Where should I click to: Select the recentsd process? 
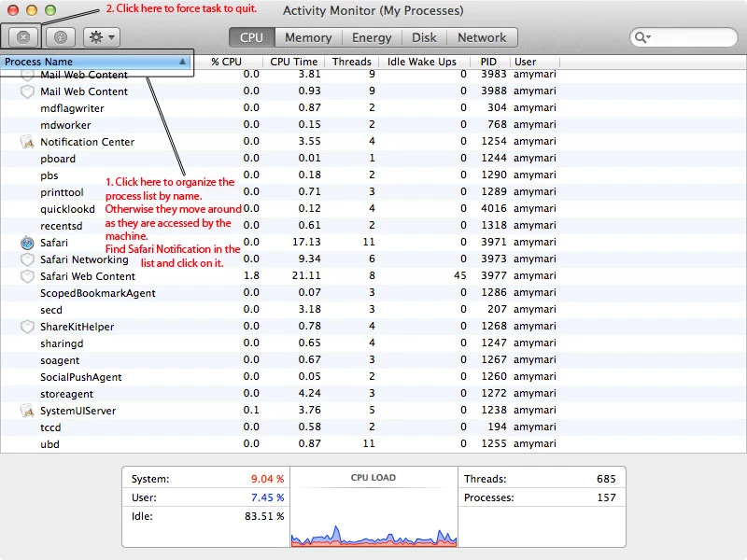click(373, 225)
